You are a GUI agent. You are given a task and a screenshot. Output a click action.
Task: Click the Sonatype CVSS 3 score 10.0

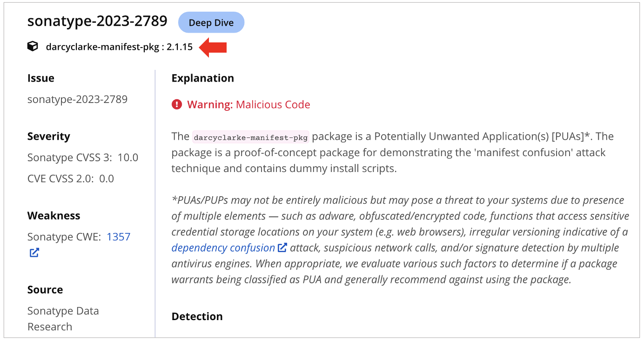coord(128,157)
